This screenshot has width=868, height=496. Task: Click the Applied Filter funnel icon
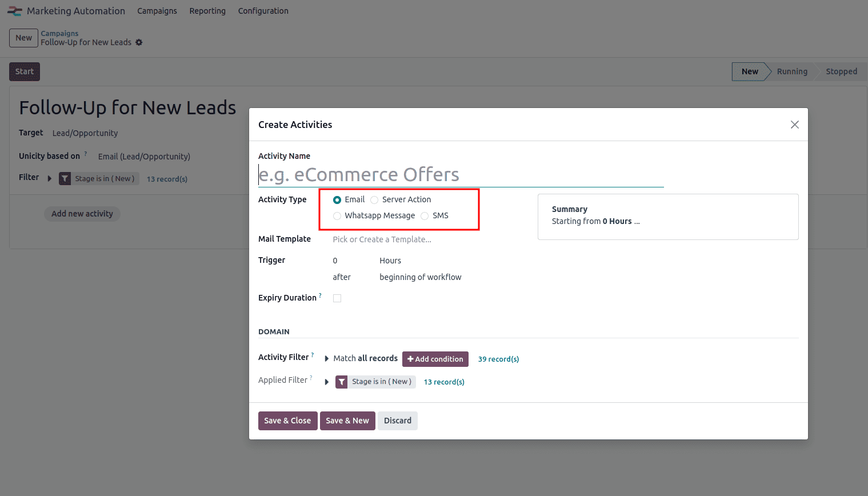coord(341,382)
